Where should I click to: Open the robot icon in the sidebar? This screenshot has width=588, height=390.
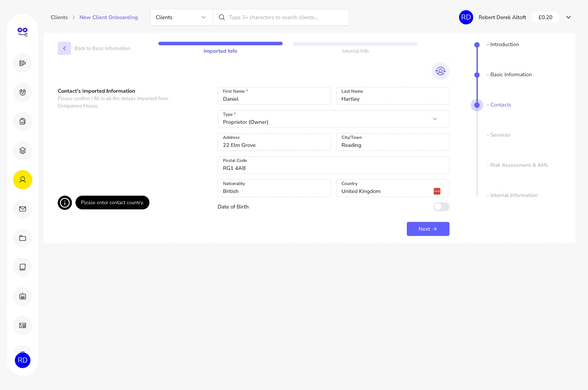(23, 296)
